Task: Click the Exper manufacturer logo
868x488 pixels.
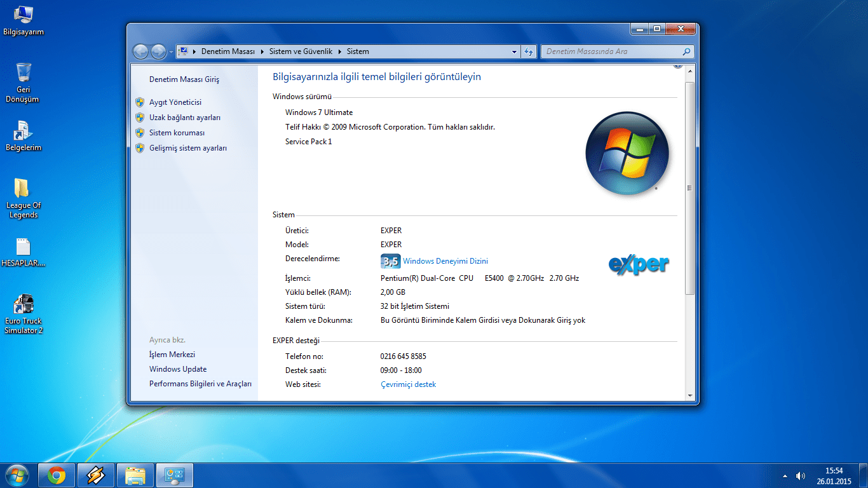Action: pyautogui.click(x=639, y=264)
